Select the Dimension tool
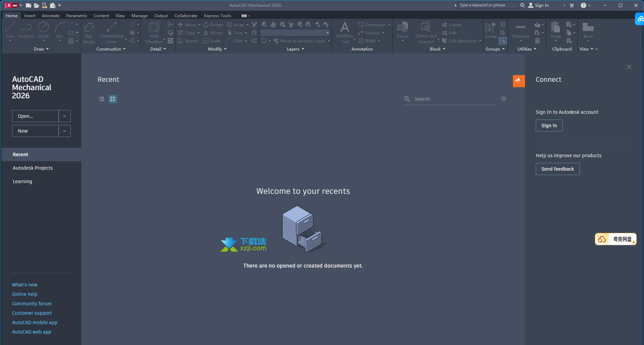This screenshot has width=644, height=345. [372, 25]
